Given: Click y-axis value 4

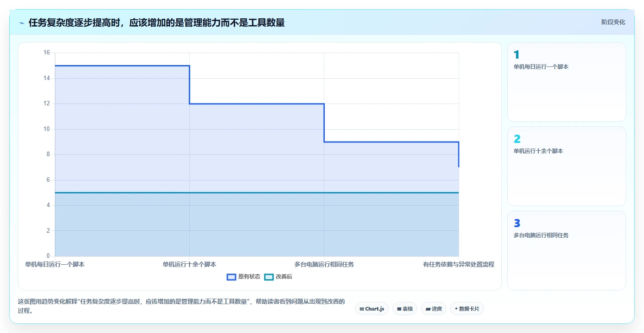Looking at the screenshot, I should tap(48, 205).
